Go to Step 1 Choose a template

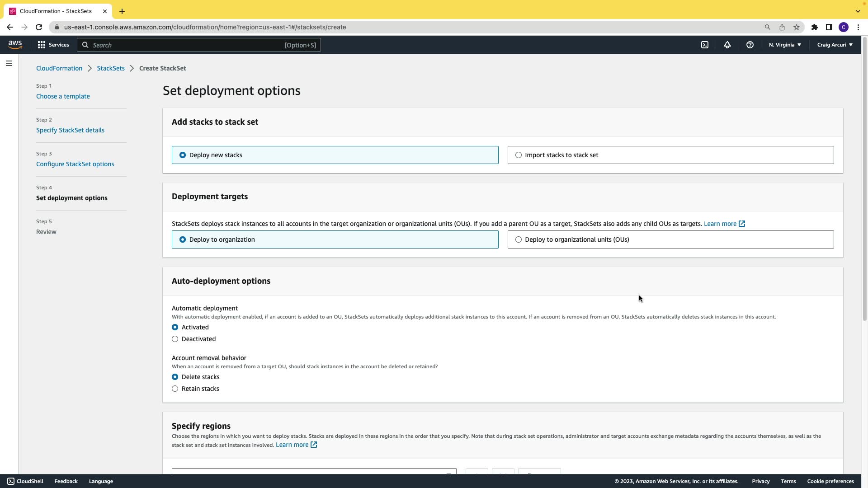(x=63, y=96)
